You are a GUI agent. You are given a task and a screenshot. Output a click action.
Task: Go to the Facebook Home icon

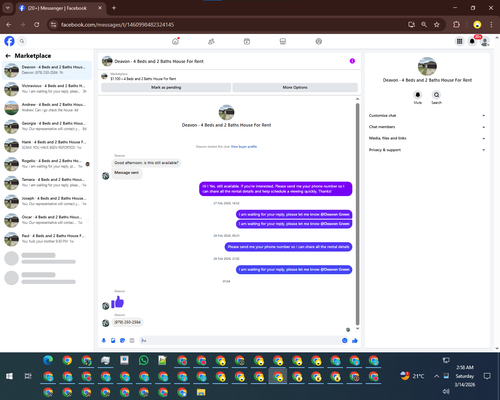(175, 41)
